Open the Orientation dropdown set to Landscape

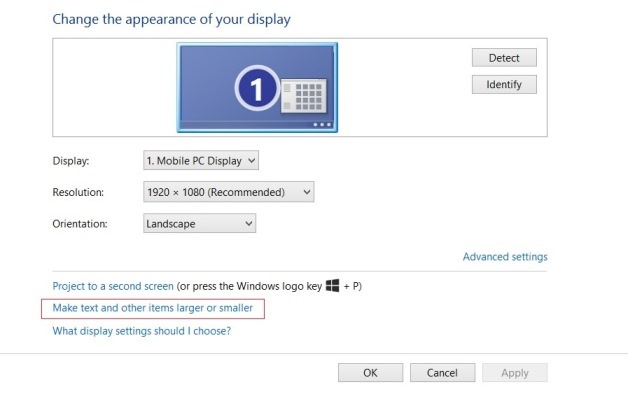tap(200, 224)
